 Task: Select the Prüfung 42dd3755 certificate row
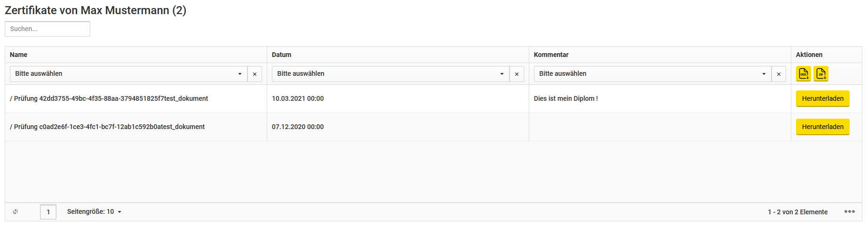(x=433, y=98)
